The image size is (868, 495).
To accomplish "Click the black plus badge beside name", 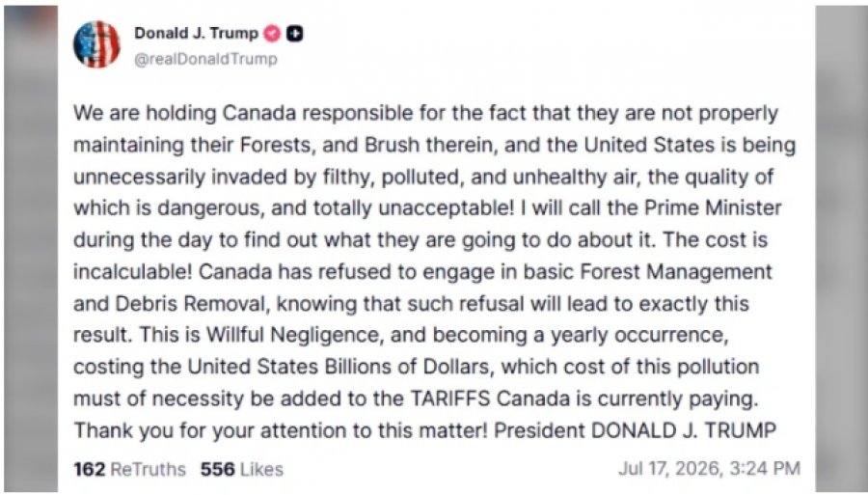I will pyautogui.click(x=294, y=34).
